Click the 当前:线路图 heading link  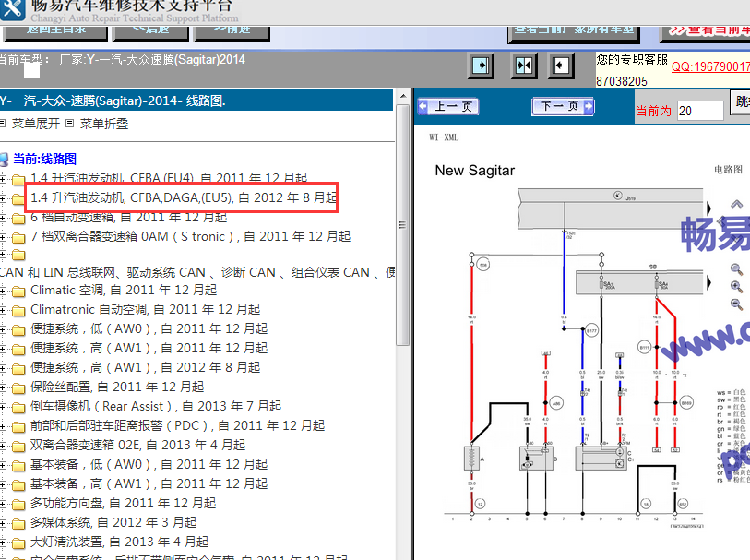tap(44, 159)
